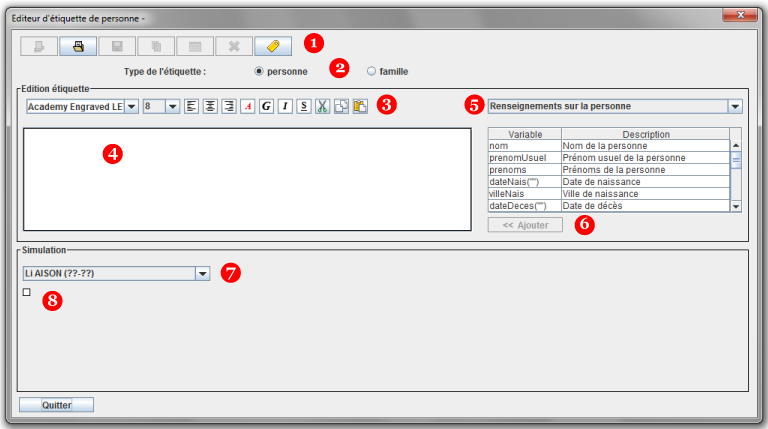Click the yellow tag label icon
The height and width of the screenshot is (429, 768).
[x=273, y=47]
